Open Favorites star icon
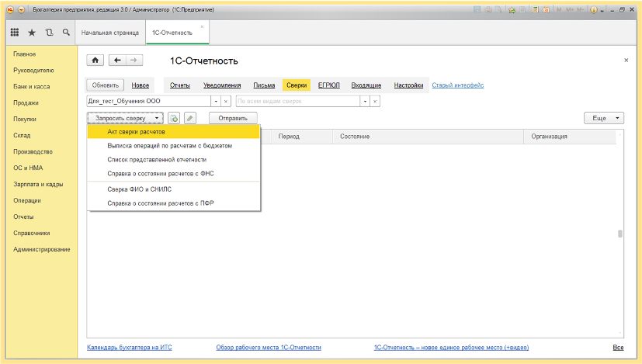The image size is (642, 364). pos(32,33)
